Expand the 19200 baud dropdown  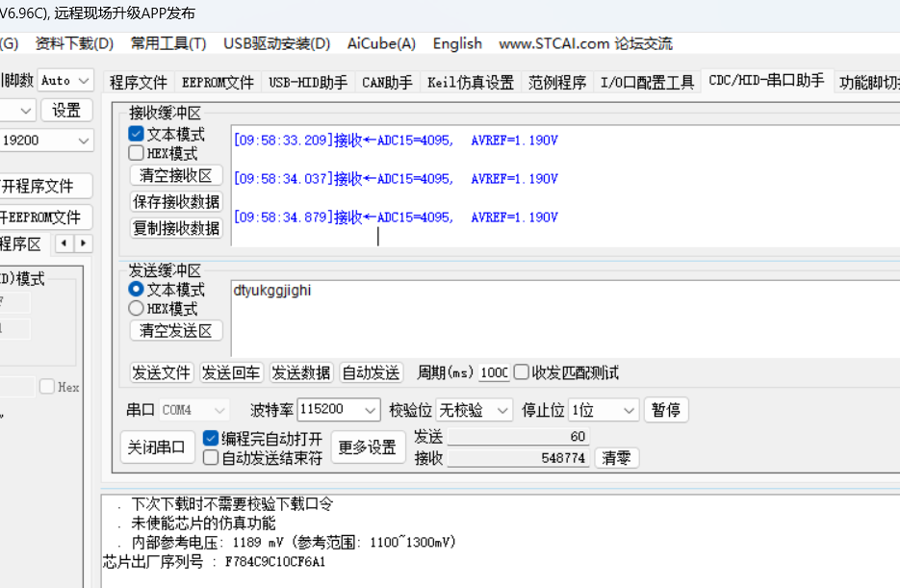point(82,141)
